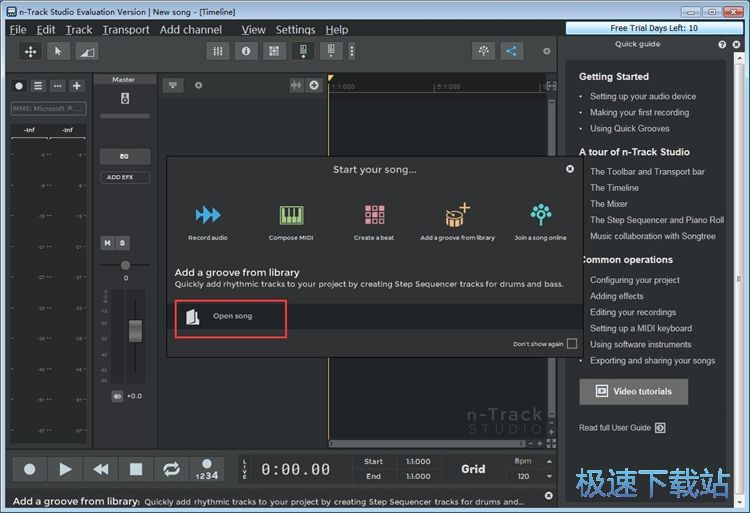Tick the Don't show again checkbox
This screenshot has width=750, height=513.
(x=572, y=344)
